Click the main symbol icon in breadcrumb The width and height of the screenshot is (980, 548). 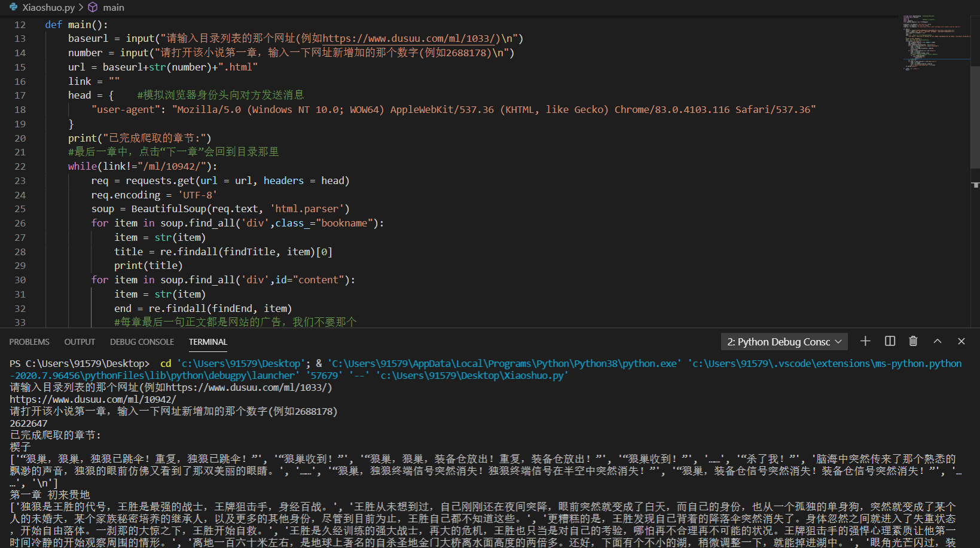coord(93,7)
